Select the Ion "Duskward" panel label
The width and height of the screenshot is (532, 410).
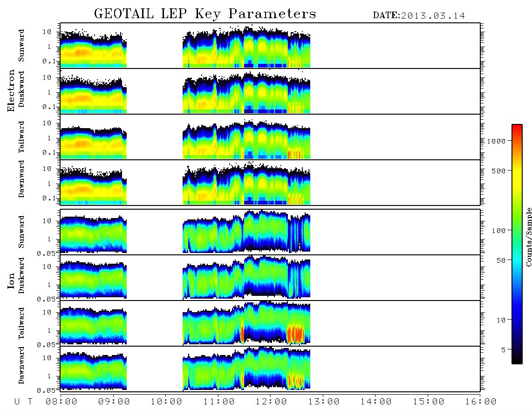(21, 275)
